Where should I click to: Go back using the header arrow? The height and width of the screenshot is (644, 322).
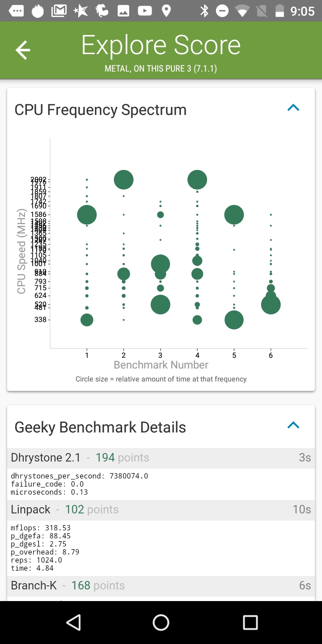[x=23, y=50]
